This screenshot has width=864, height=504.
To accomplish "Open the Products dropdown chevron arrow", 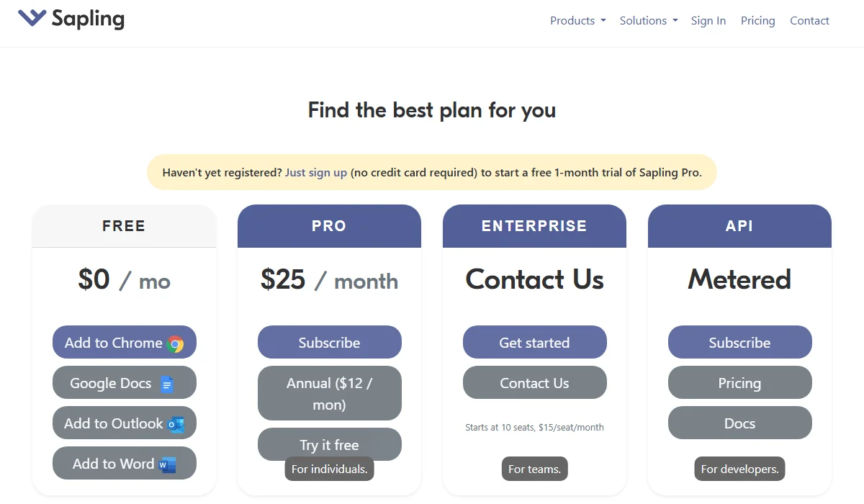I will pos(602,21).
